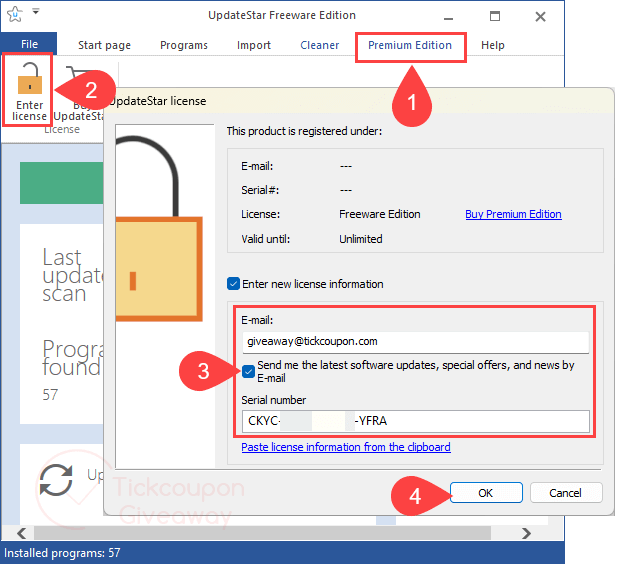
Task: Dismiss dialog with the Cancel button
Action: pyautogui.click(x=565, y=493)
